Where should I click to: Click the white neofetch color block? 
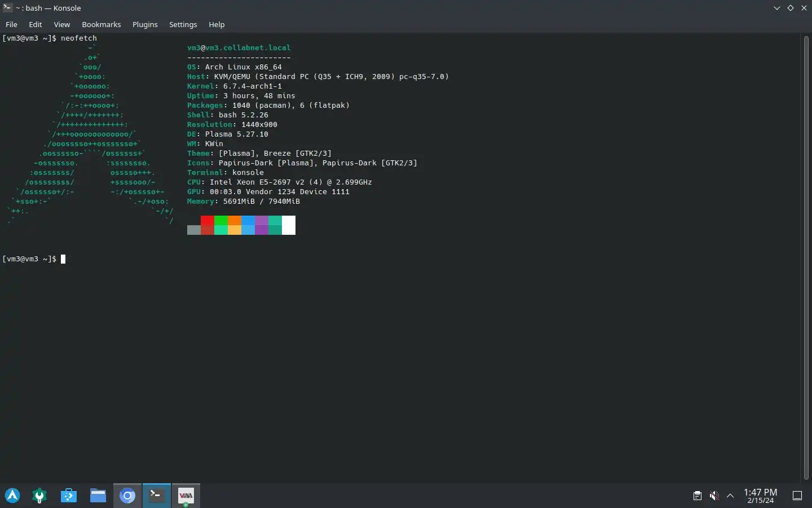pos(289,225)
